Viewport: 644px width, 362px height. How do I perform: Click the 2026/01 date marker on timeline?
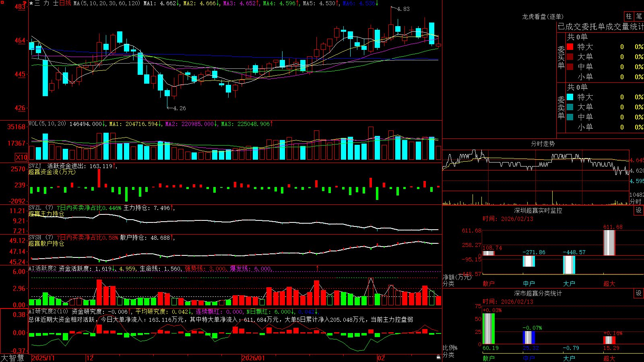tap(254, 358)
